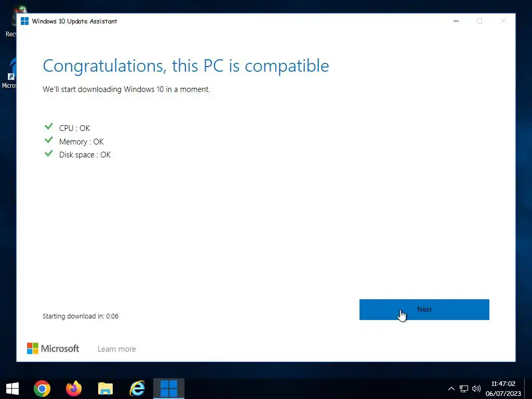
Task: Click the Microsoft logo in the window footer
Action: click(x=53, y=349)
